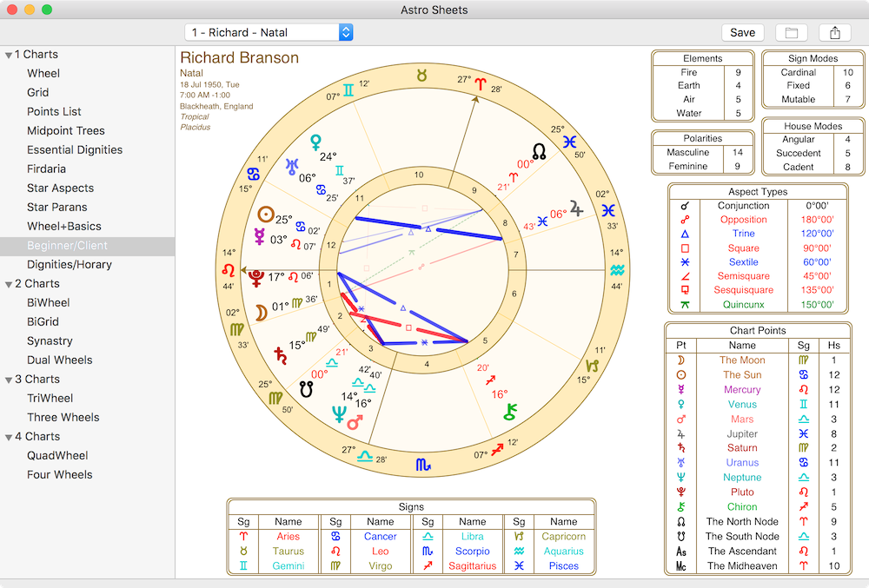Collapse the '2 Charts' sidebar group
The image size is (869, 588).
pos(9,284)
